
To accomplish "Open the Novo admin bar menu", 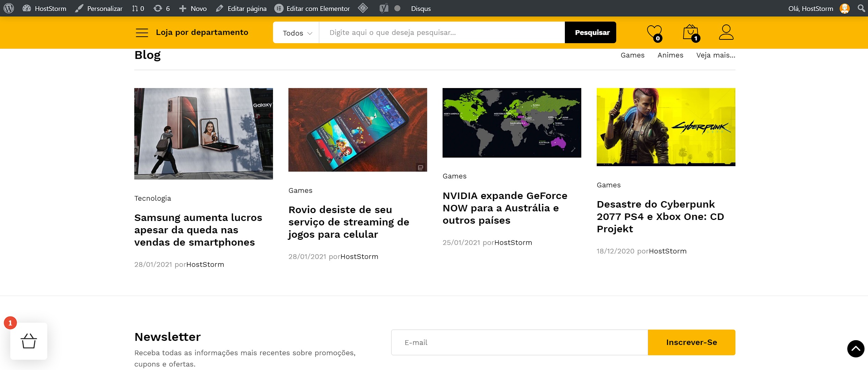I will [193, 8].
